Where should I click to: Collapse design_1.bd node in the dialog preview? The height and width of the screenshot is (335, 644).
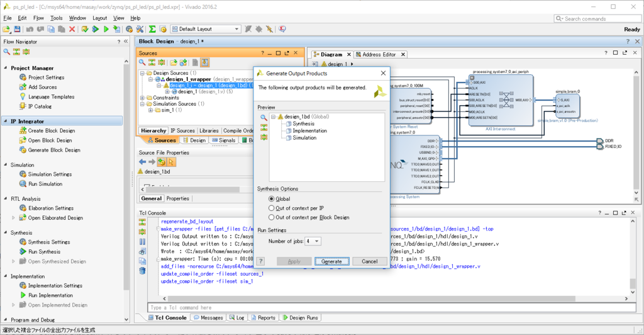click(x=273, y=116)
